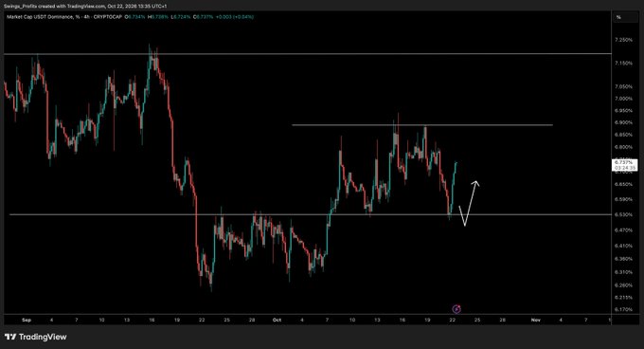The width and height of the screenshot is (644, 349).
Task: Click the 6.310% price axis label
Action: (623, 272)
